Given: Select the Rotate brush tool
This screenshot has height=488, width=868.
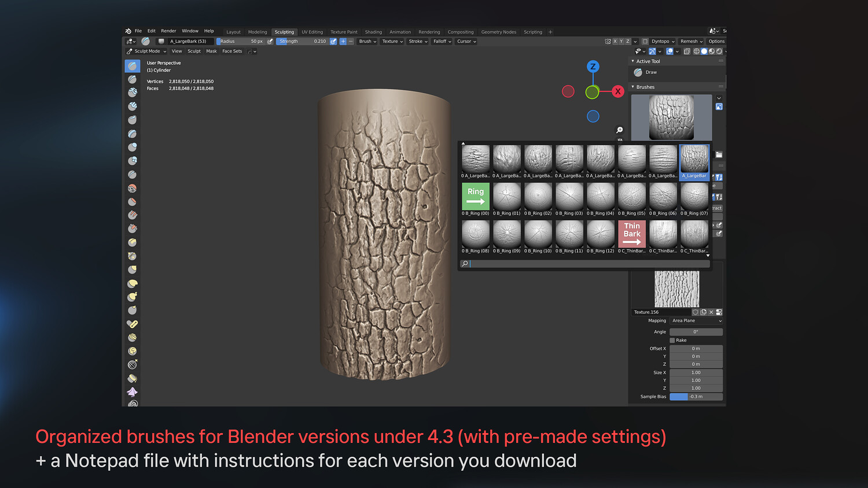Looking at the screenshot, I should 133,352.
